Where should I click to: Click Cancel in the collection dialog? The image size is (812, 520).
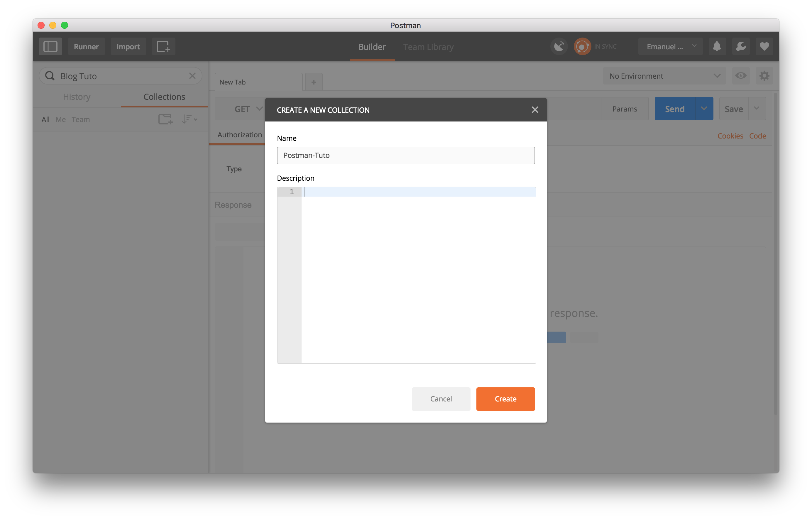coord(441,399)
